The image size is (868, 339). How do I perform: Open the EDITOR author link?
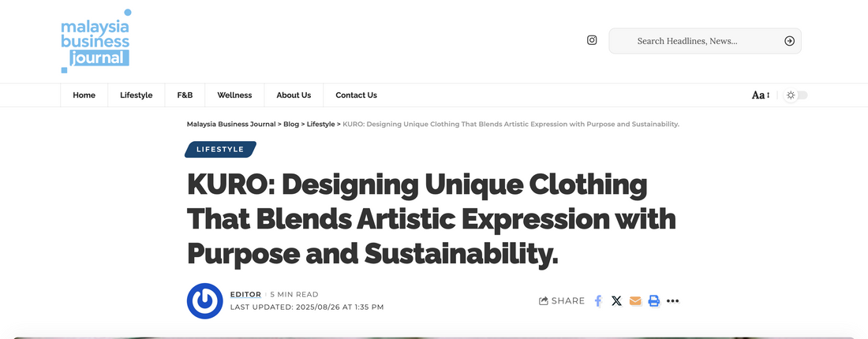point(245,295)
